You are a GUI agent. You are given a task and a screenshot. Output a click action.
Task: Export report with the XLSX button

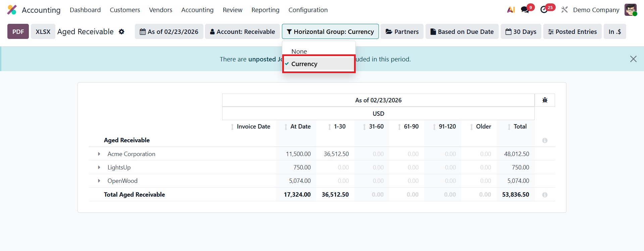coord(43,32)
